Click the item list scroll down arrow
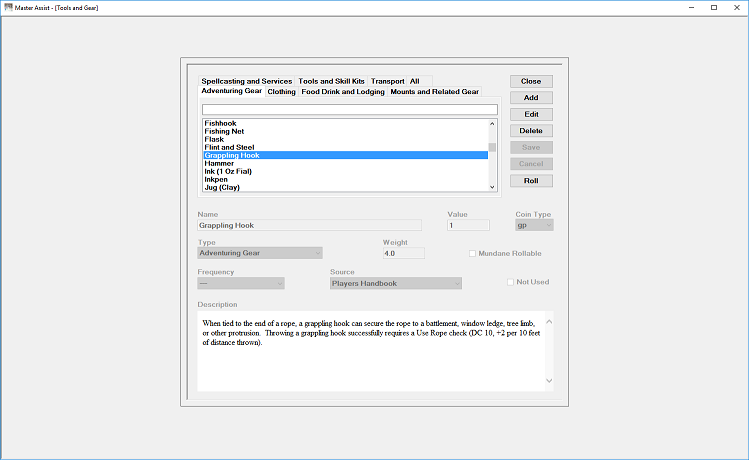This screenshot has height=460, width=749. (x=492, y=187)
